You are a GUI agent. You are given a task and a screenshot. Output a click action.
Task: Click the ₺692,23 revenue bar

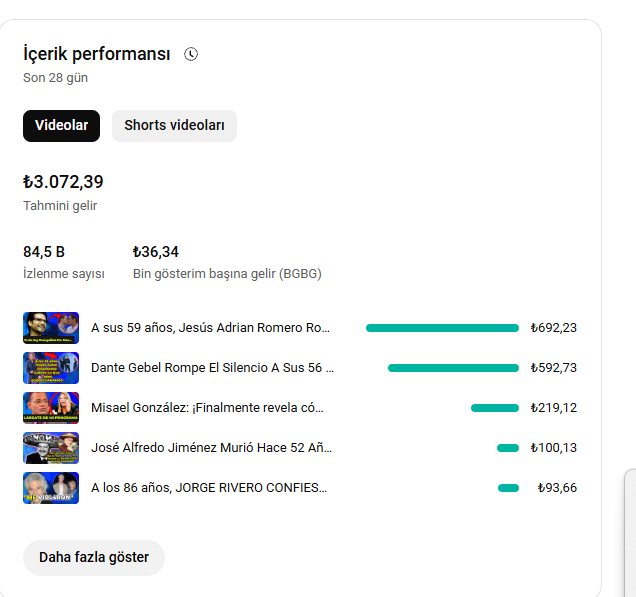tap(442, 328)
